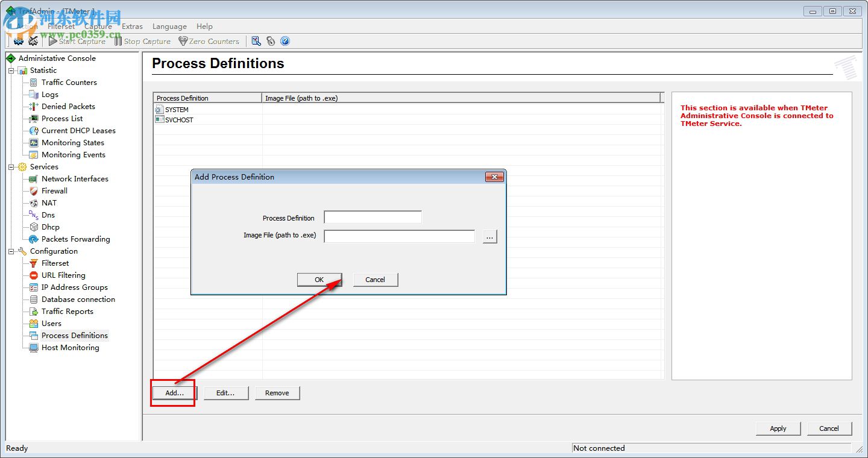The image size is (868, 458).
Task: Click the Stop Capture toolbar button
Action: (142, 41)
